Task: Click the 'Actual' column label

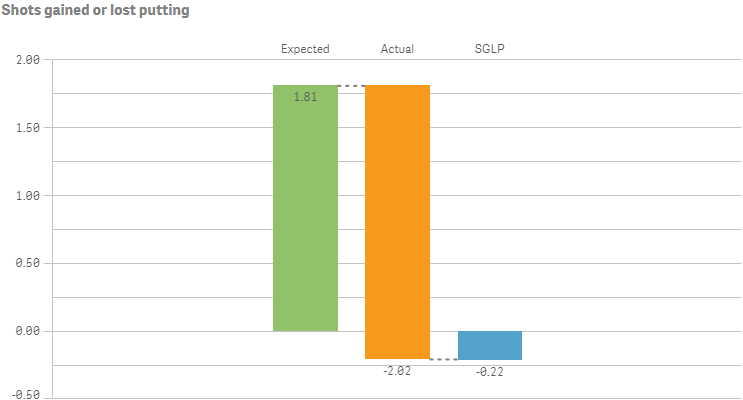Action: coord(397,49)
